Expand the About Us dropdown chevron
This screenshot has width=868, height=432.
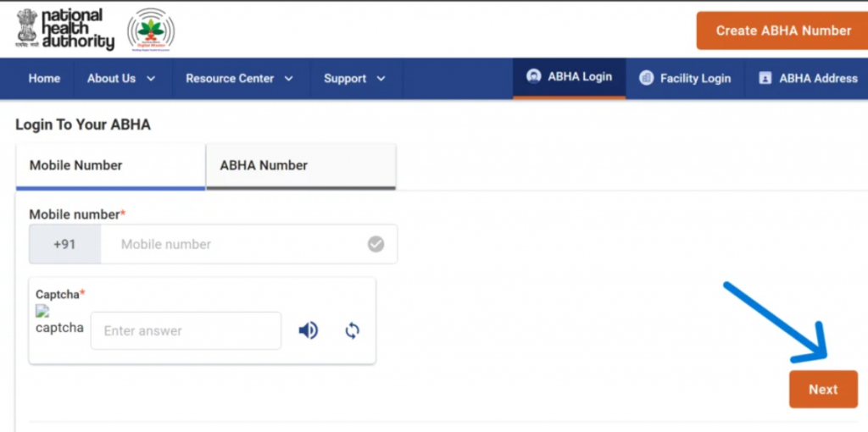pyautogui.click(x=151, y=79)
